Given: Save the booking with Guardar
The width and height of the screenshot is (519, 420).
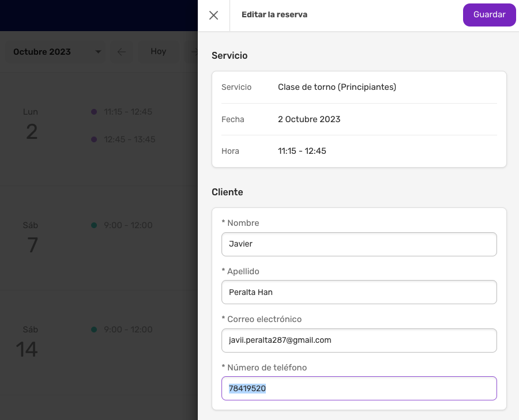Looking at the screenshot, I should pyautogui.click(x=489, y=15).
